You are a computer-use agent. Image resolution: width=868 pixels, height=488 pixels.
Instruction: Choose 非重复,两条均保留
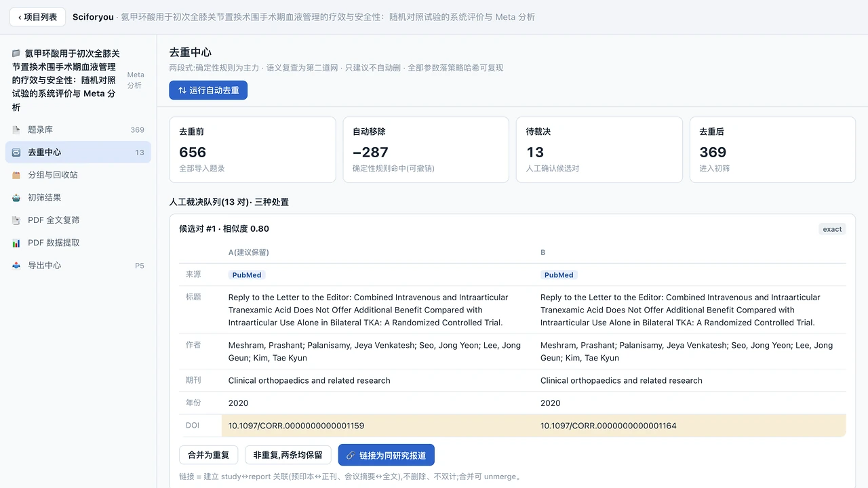point(288,455)
